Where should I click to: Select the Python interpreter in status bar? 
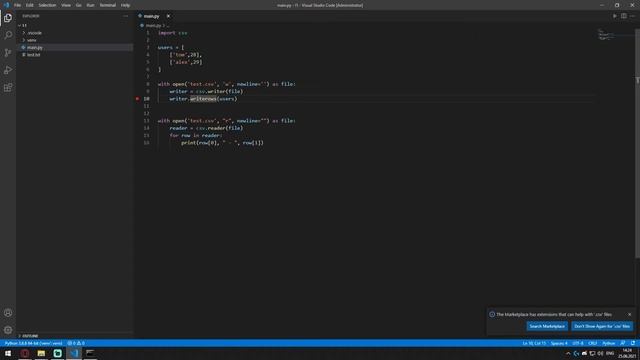click(33, 343)
